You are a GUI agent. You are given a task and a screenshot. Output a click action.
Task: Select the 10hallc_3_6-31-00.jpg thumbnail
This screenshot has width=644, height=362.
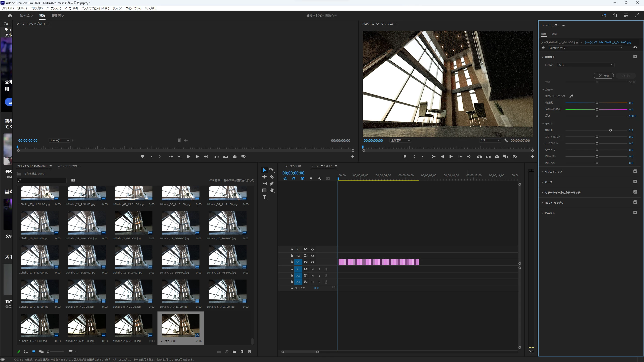tap(134, 223)
